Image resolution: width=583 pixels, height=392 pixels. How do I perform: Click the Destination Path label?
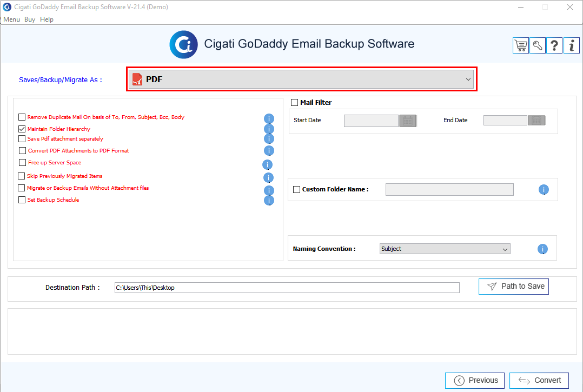tap(72, 287)
